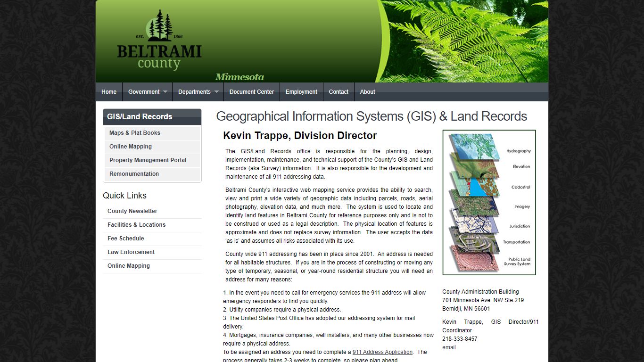The height and width of the screenshot is (362, 644).
Task: Open County Newsletter quick link
Action: [152, 211]
